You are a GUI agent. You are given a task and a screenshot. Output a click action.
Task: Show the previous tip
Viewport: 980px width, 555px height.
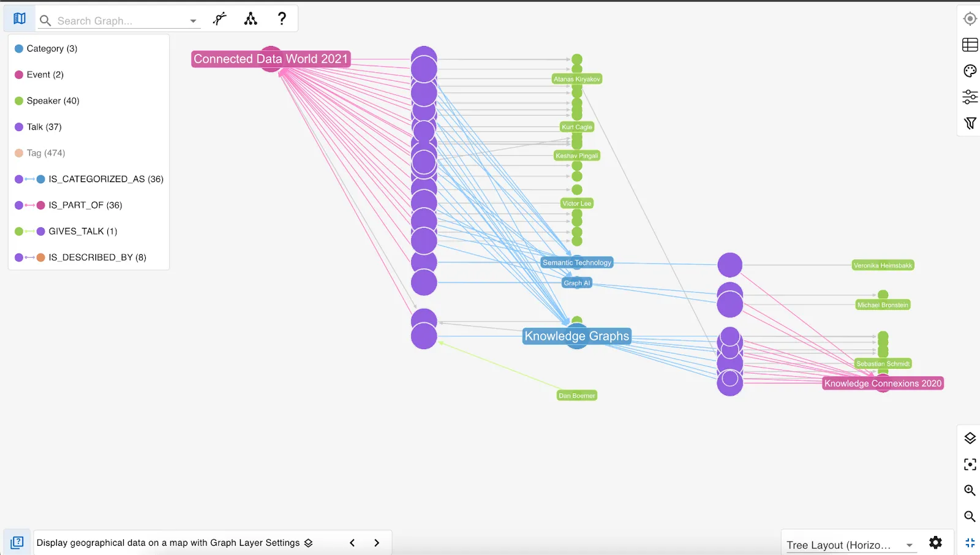pyautogui.click(x=352, y=543)
